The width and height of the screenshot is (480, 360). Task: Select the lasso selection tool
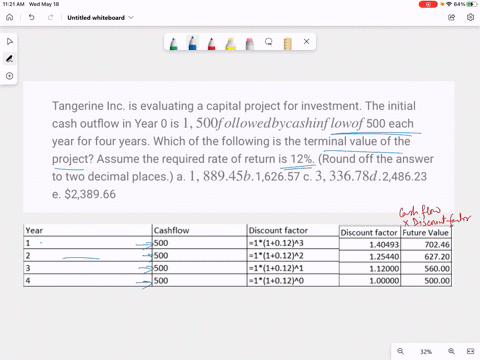[268, 42]
